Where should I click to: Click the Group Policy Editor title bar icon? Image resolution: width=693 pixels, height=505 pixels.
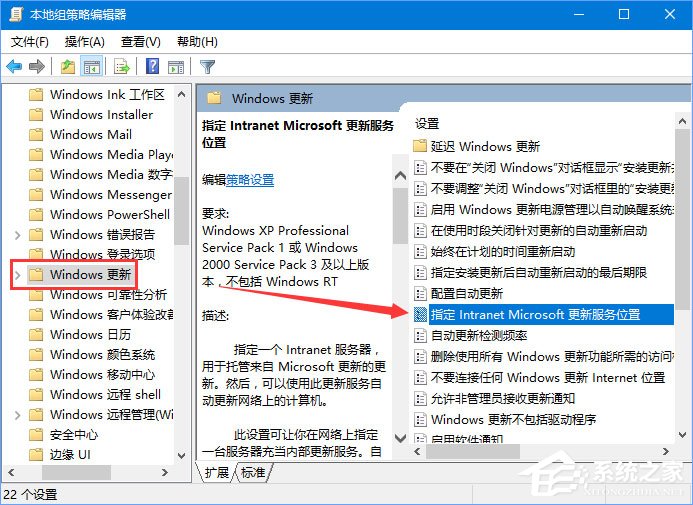16,14
